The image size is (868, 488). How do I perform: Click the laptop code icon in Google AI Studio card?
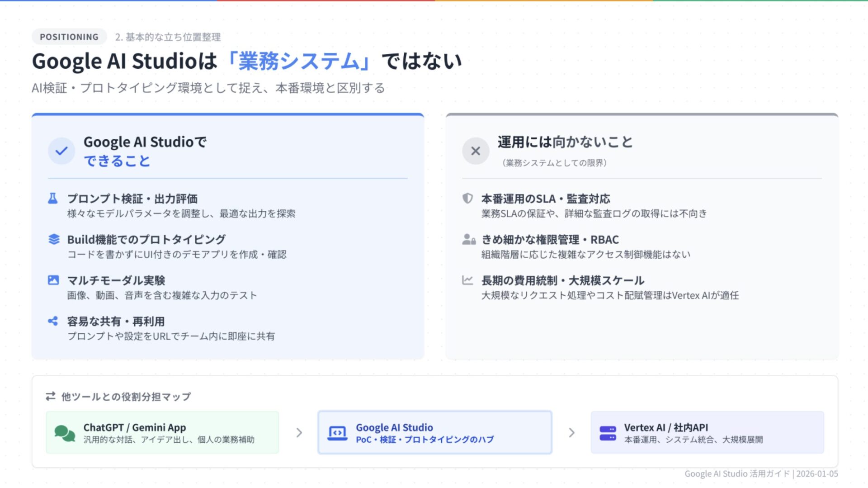pyautogui.click(x=337, y=433)
